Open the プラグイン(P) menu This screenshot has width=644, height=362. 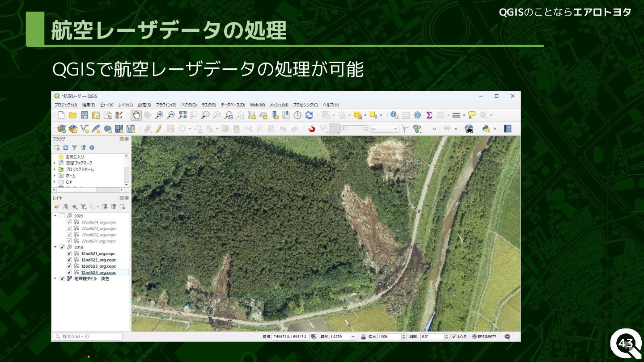point(166,105)
